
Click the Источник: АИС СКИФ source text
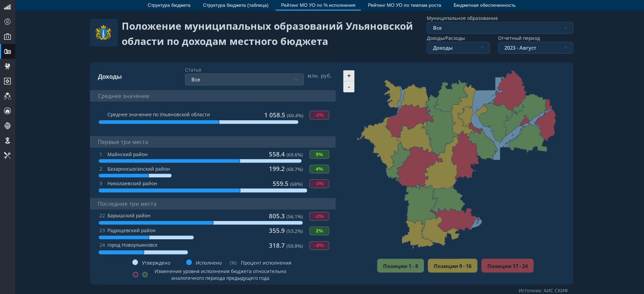pyautogui.click(x=543, y=291)
